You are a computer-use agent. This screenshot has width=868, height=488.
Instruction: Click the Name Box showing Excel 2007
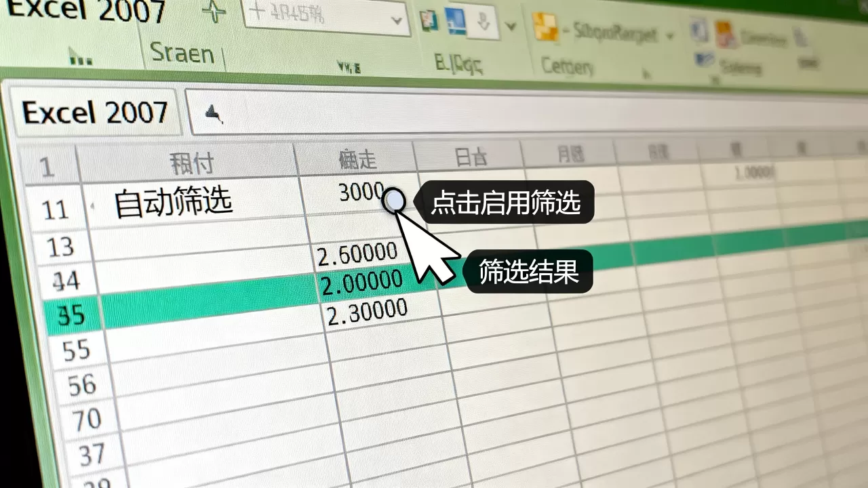click(x=95, y=112)
